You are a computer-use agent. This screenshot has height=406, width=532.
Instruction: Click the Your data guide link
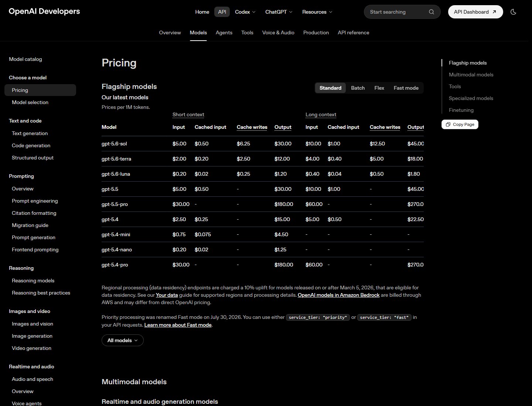tap(167, 295)
